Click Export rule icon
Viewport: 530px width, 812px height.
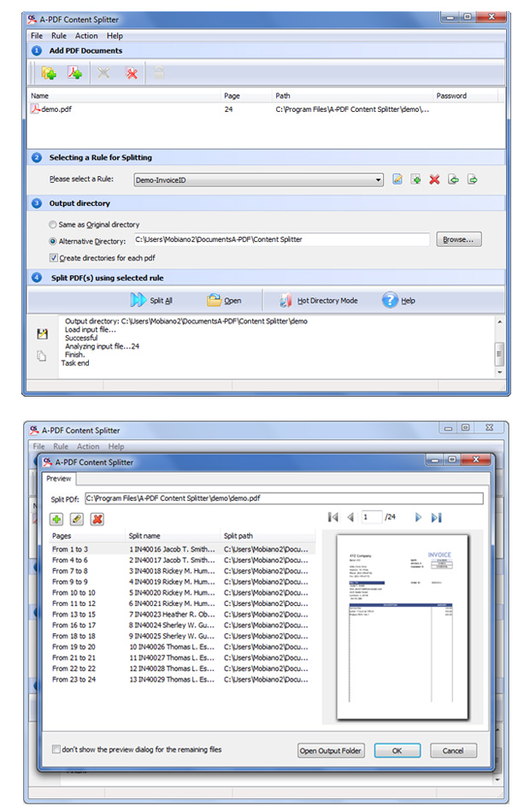pos(472,179)
